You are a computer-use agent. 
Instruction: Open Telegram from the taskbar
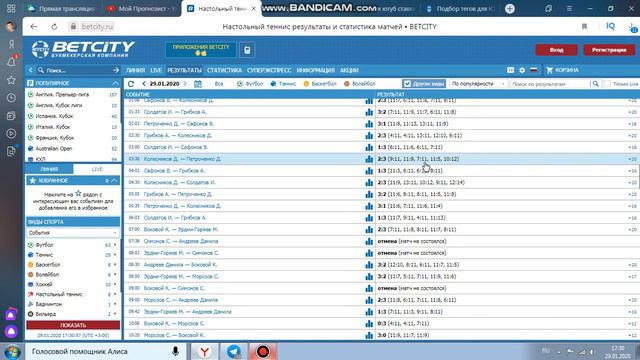(234, 351)
